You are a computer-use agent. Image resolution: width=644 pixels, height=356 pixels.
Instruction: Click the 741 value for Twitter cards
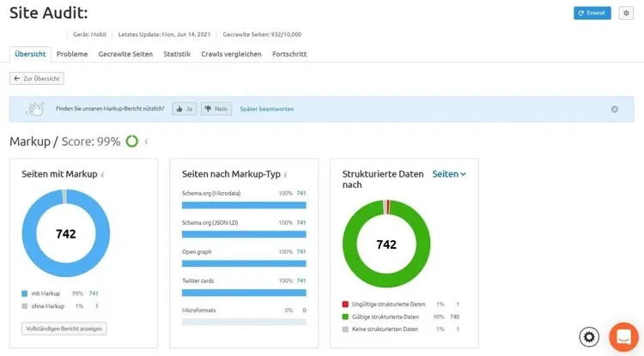coord(301,281)
